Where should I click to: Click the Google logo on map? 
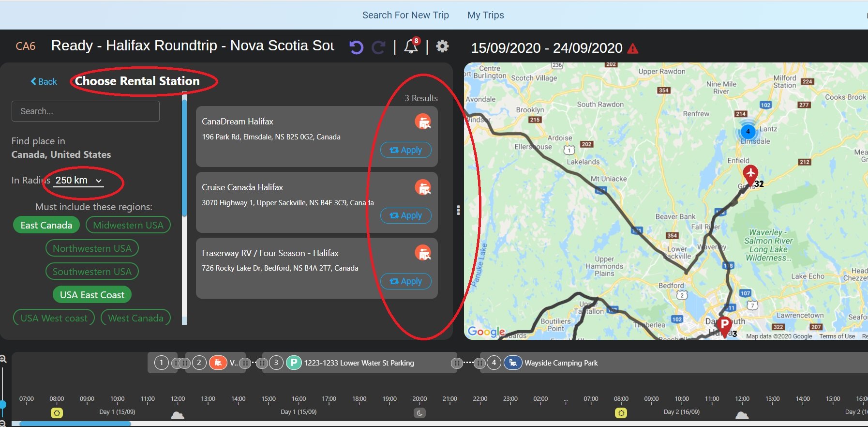(486, 332)
